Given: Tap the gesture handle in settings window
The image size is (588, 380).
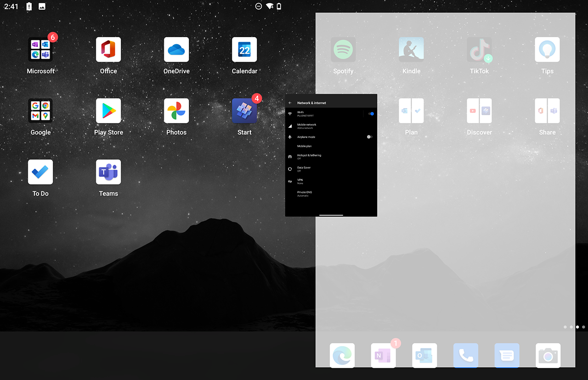Looking at the screenshot, I should [331, 215].
